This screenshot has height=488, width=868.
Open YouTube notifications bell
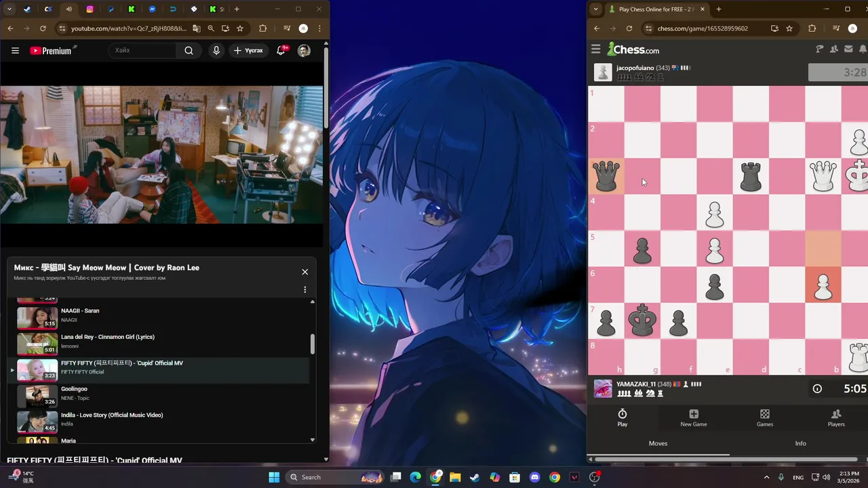click(x=281, y=50)
